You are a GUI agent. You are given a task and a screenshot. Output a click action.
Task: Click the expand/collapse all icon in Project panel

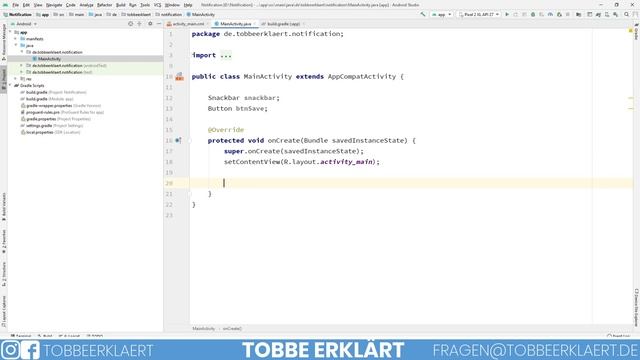click(140, 24)
